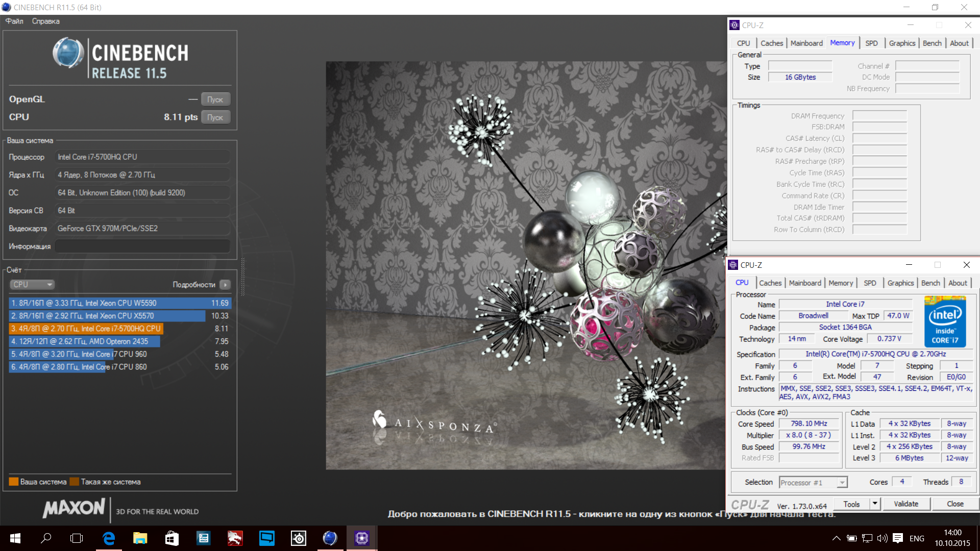
Task: Minimize the lower CPU-Z window
Action: click(909, 265)
